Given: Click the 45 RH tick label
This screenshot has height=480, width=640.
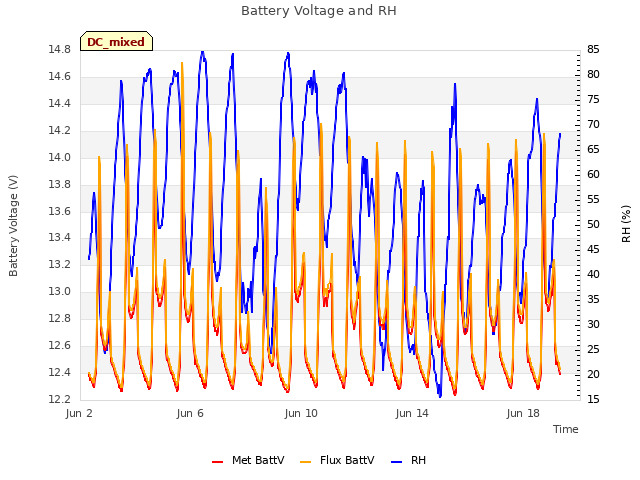Looking at the screenshot, I should 593,249.
